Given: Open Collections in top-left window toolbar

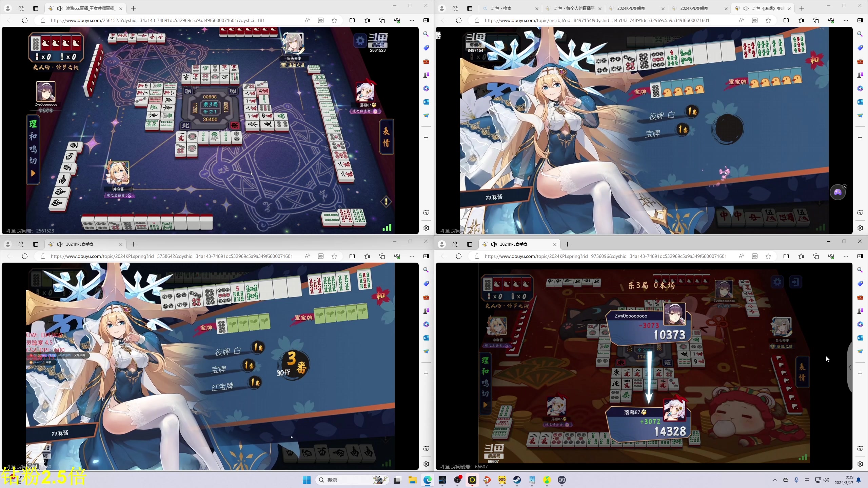Looking at the screenshot, I should [382, 20].
